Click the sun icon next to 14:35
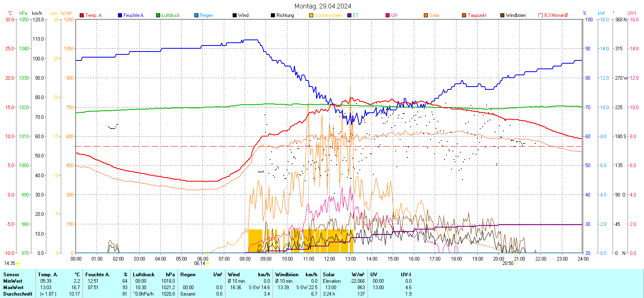Screen dimensions: 644x298 18,263
